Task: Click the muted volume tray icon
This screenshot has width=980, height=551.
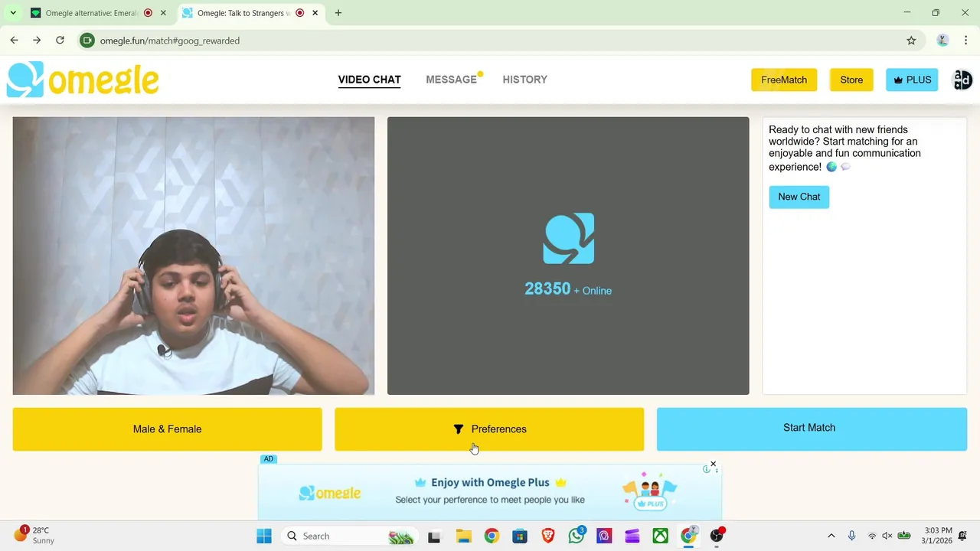Action: pyautogui.click(x=887, y=536)
